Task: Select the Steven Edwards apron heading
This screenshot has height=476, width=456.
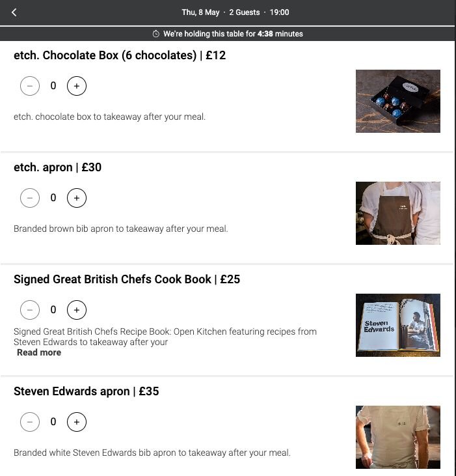Action: pos(86,391)
